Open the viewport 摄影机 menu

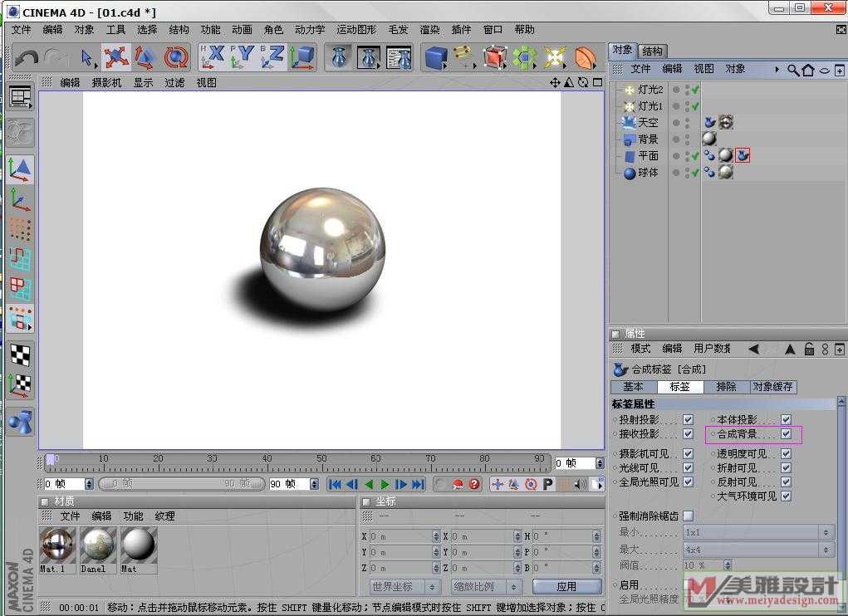click(106, 83)
